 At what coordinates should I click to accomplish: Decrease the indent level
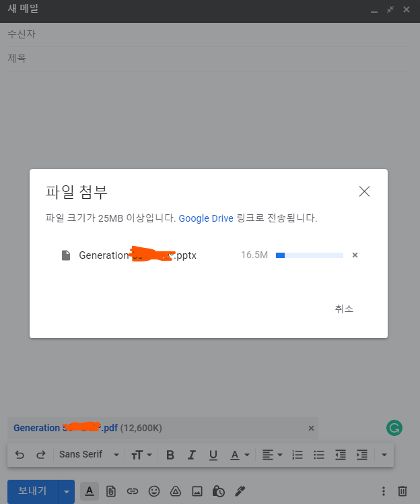(x=341, y=455)
